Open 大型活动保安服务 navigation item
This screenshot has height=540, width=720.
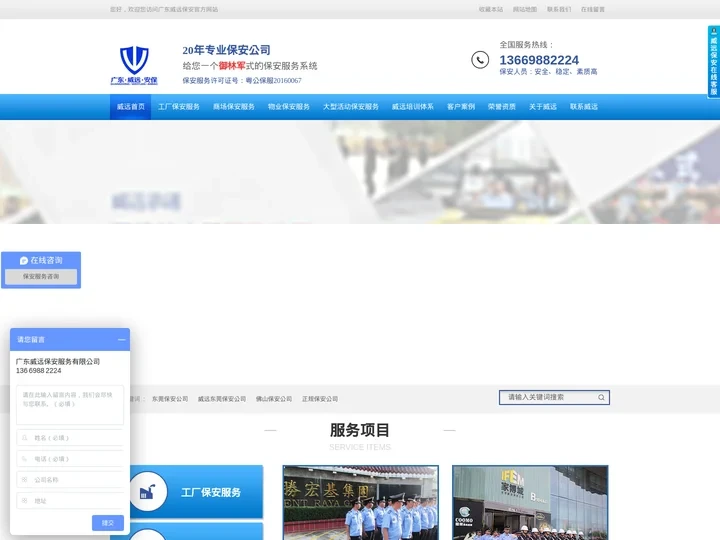(351, 107)
